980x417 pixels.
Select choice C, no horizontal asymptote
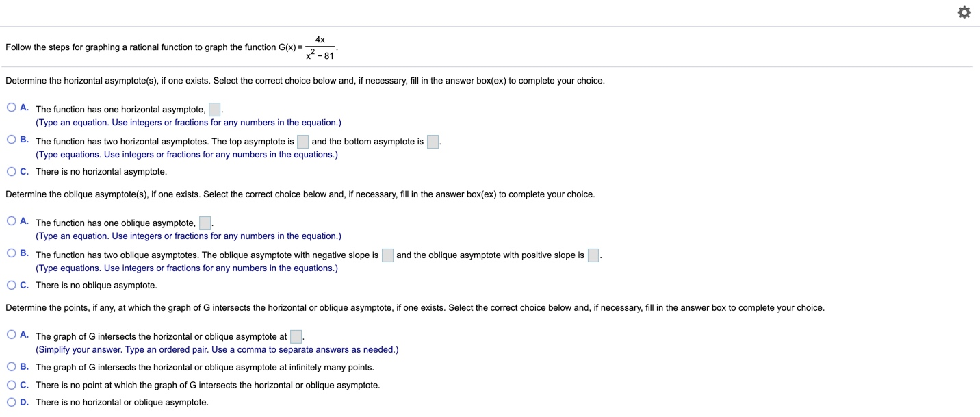(11, 170)
